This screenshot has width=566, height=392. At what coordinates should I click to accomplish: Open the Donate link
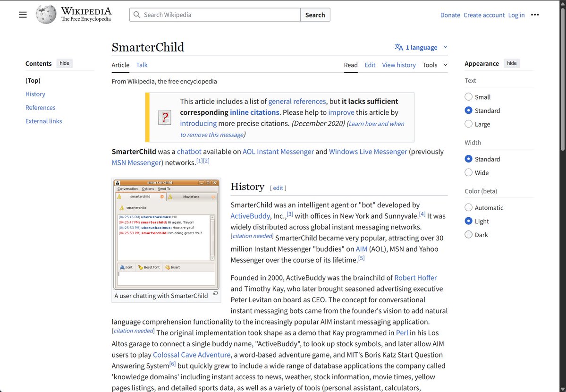click(x=450, y=15)
